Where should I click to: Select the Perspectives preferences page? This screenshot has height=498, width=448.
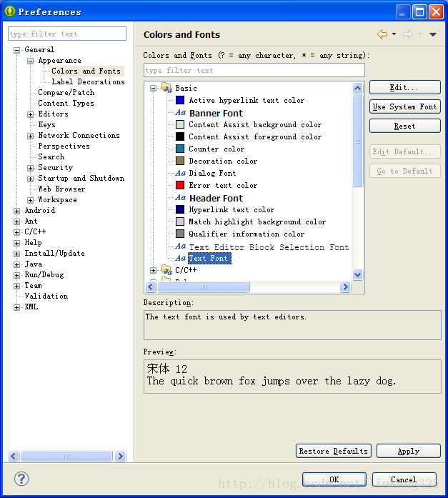coord(64,146)
